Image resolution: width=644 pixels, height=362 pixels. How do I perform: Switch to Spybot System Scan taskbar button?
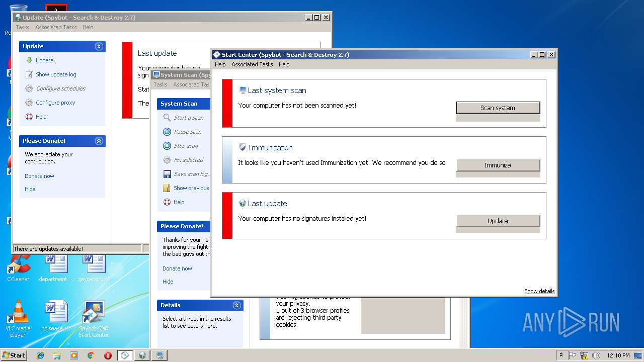point(159,355)
